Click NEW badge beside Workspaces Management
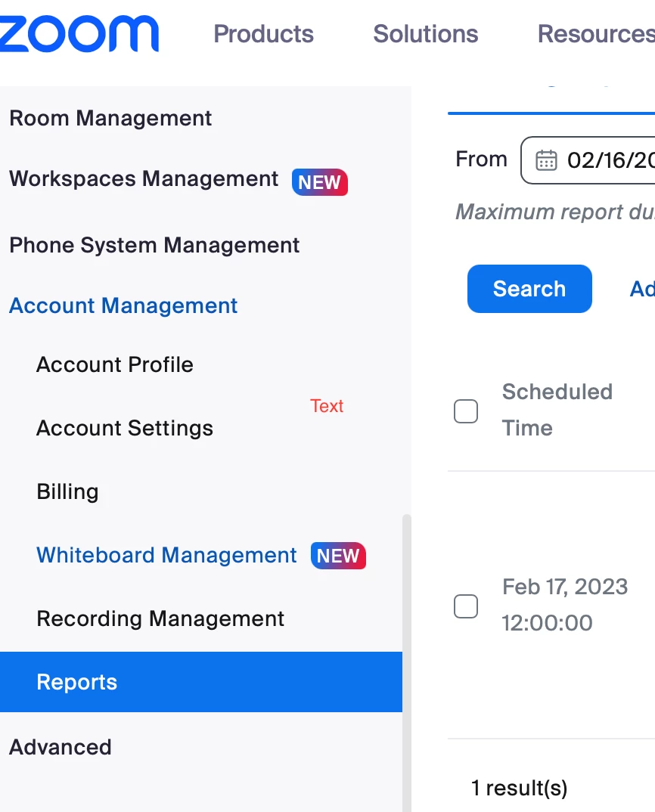This screenshot has height=812, width=655. tap(320, 182)
